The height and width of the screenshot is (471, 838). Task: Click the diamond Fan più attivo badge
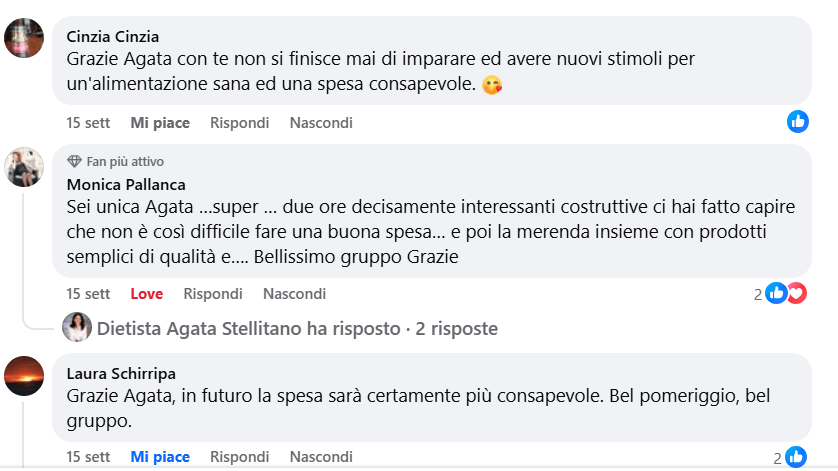(x=74, y=161)
